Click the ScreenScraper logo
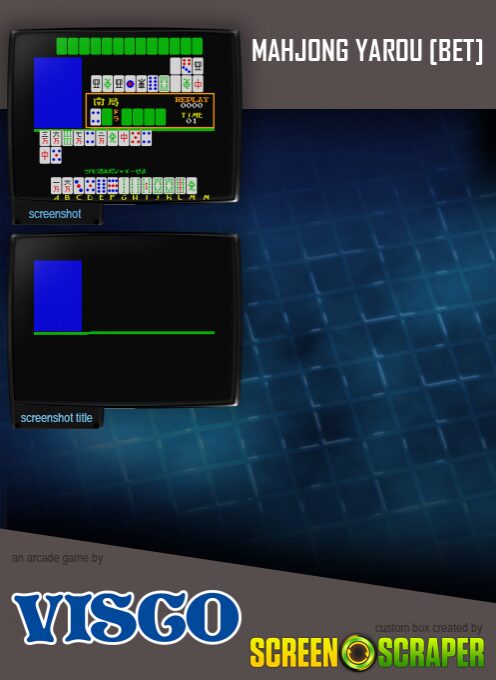Screen dimensions: 496x680 (x=367, y=652)
